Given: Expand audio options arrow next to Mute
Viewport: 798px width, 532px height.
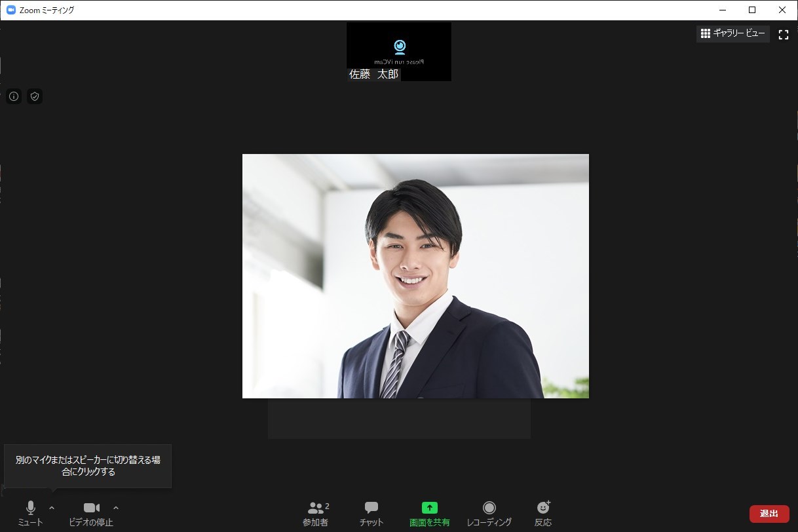Looking at the screenshot, I should (x=52, y=508).
